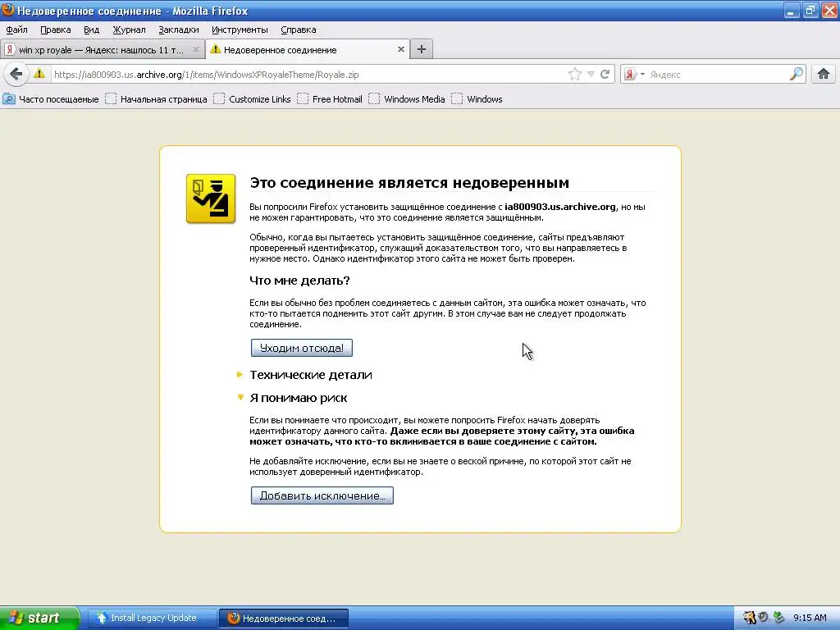Viewport: 840px width, 630px height.
Task: Close the Недоверенное соединение tab
Action: point(400,49)
